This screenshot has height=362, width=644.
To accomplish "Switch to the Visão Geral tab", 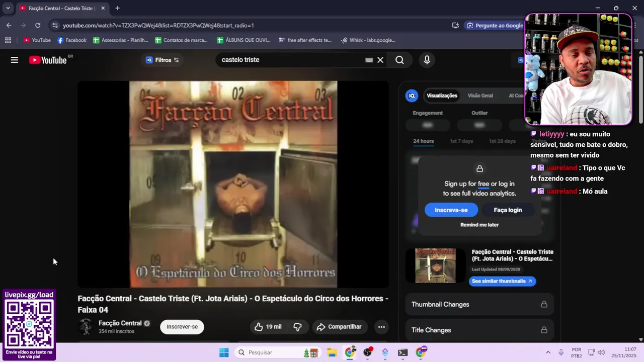I will [x=480, y=96].
